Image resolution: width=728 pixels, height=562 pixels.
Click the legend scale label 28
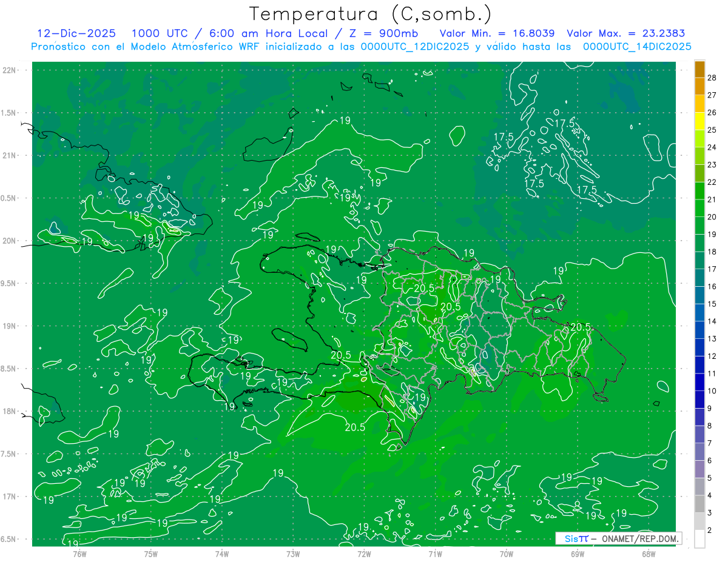[x=712, y=77]
